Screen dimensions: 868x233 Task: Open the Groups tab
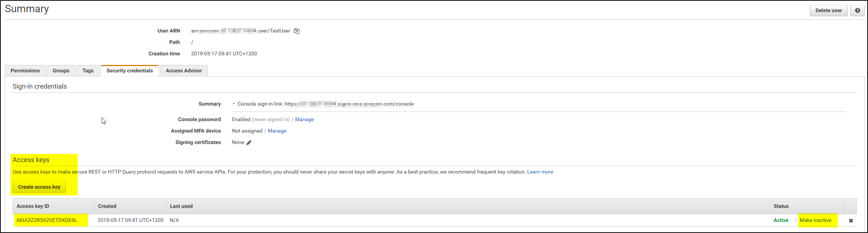pos(61,71)
